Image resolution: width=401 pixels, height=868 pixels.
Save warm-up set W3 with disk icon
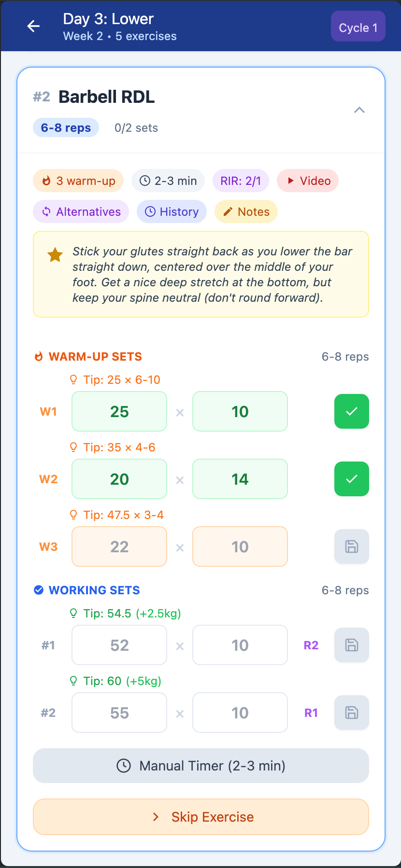pyautogui.click(x=351, y=546)
